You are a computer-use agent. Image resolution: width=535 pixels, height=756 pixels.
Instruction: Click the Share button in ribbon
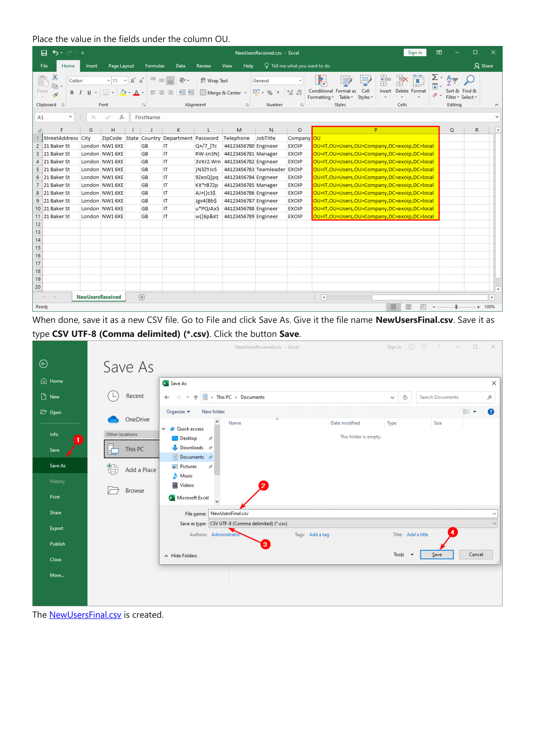tap(484, 66)
